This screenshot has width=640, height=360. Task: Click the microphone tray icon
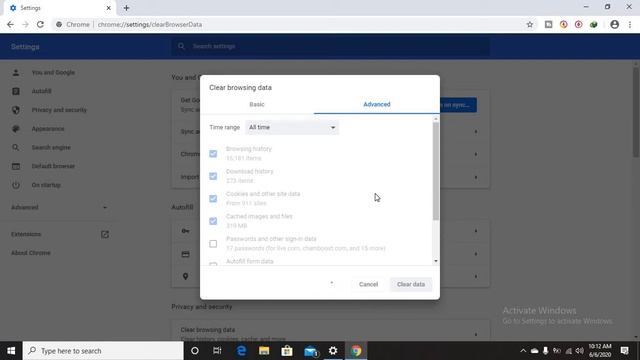coord(545,351)
